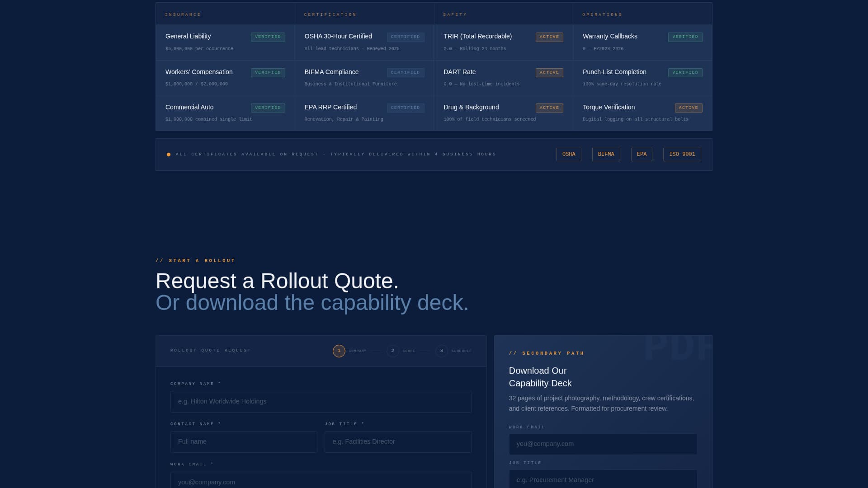Viewport: 868px width, 488px height.
Task: Open the ISO 9001 badge
Action: tap(682, 155)
